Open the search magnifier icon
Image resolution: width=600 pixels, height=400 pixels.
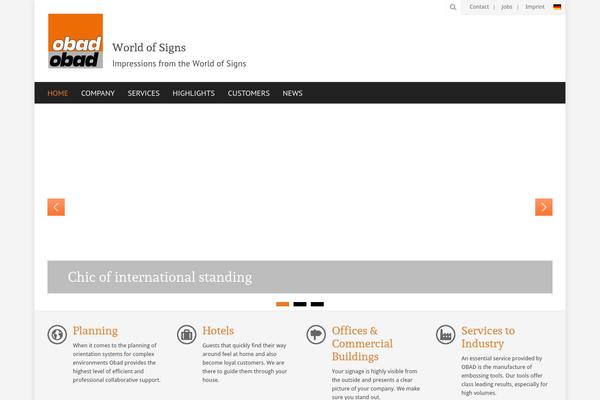coord(453,7)
